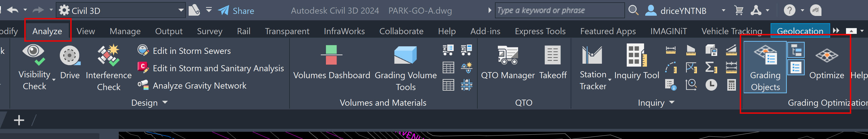Click Edit in Storm Sewers

coord(184,51)
